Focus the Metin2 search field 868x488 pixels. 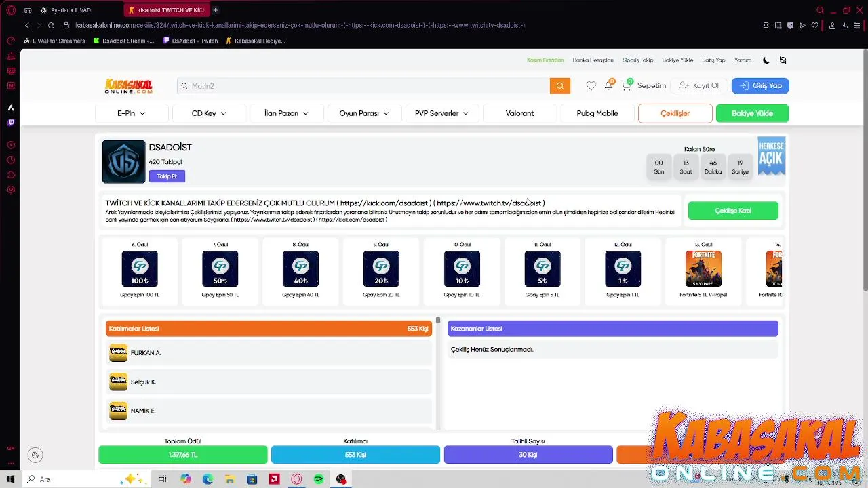tap(363, 85)
